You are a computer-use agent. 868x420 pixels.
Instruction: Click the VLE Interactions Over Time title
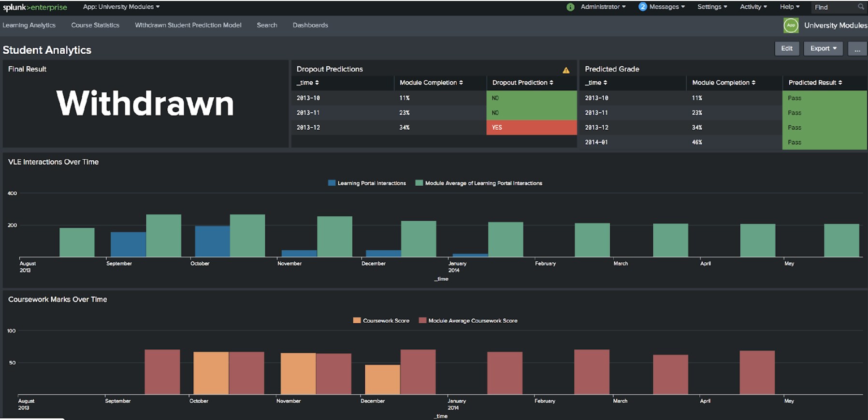coord(53,162)
